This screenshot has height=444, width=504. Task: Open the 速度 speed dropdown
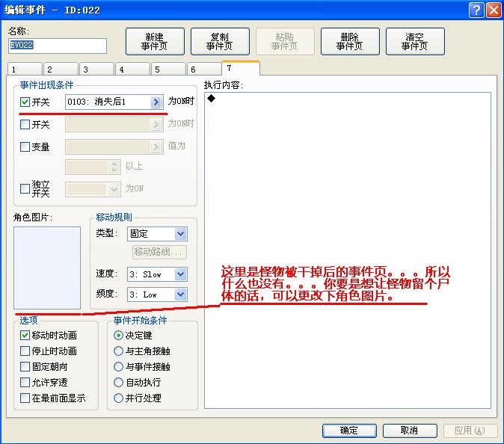pos(181,274)
